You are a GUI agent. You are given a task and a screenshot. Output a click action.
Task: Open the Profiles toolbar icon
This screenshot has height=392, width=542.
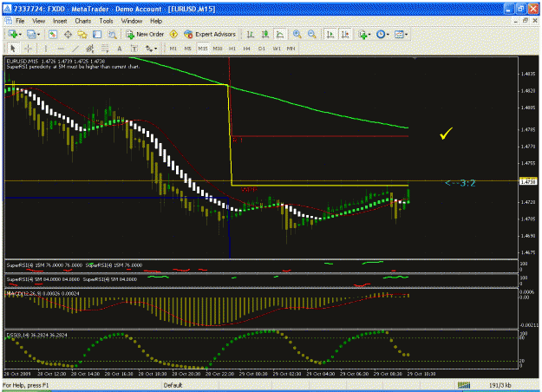point(31,34)
